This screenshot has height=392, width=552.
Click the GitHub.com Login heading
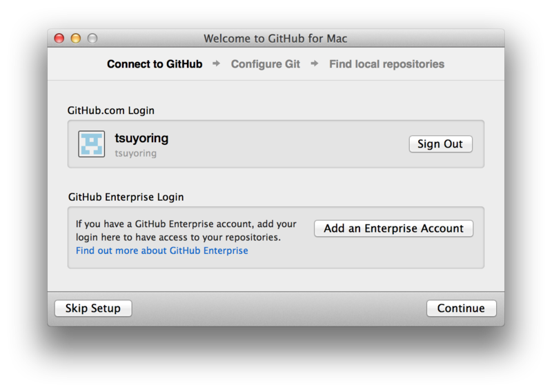111,110
